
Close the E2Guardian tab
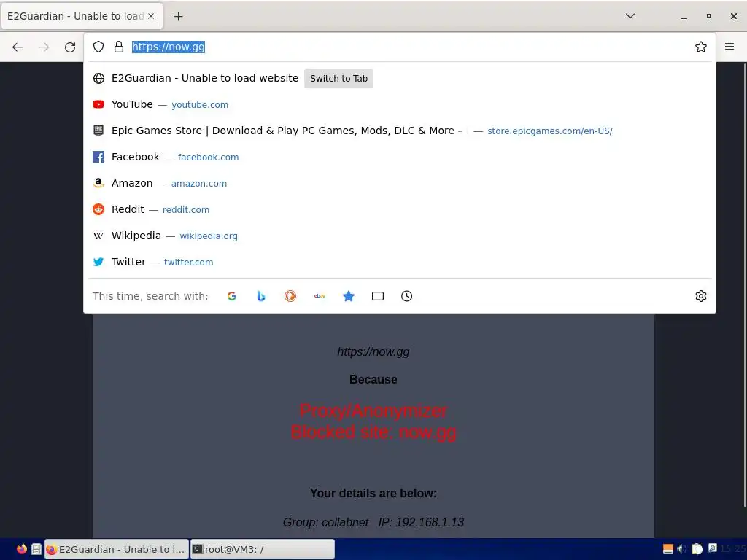[151, 16]
